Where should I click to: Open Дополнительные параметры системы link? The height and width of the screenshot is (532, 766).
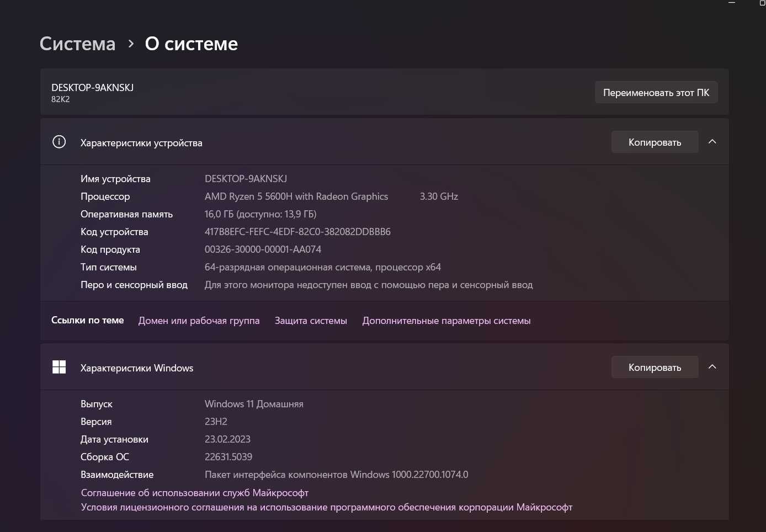pos(446,321)
